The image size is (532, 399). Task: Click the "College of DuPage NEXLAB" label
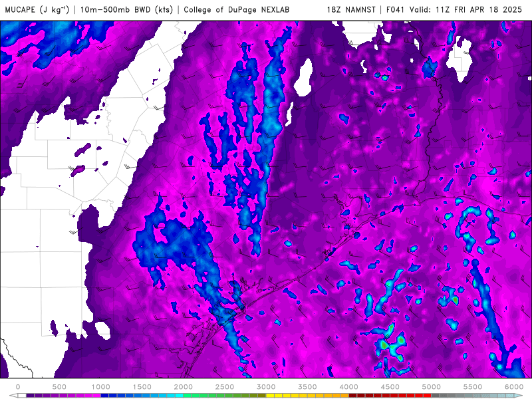(237, 9)
